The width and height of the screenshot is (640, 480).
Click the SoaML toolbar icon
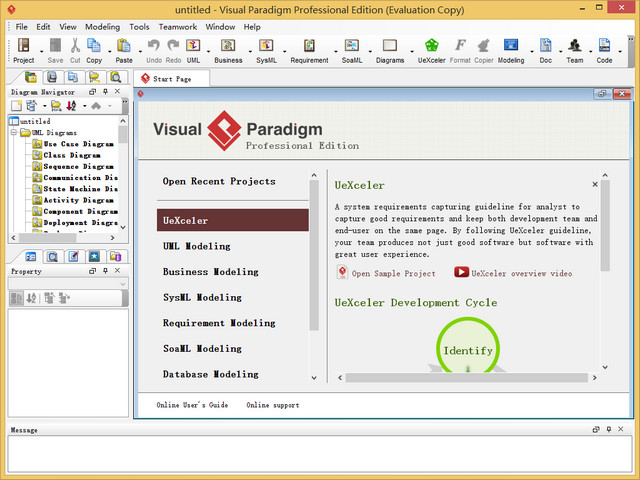[x=352, y=46]
